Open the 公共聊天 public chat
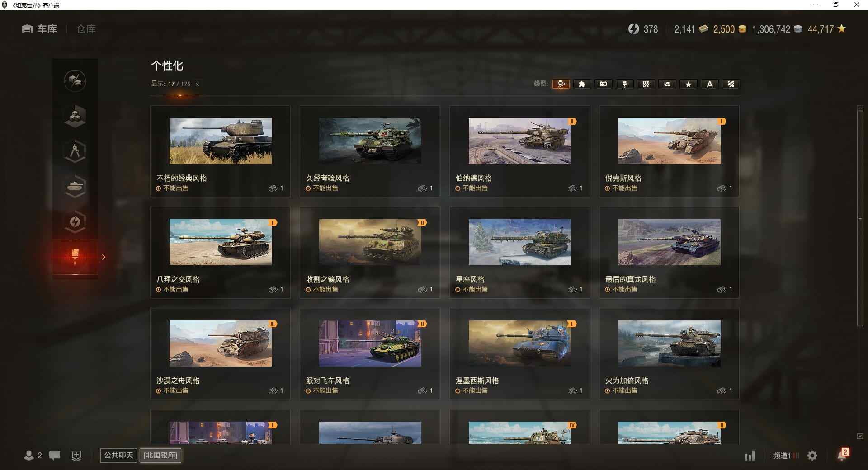The image size is (868, 470). tap(118, 456)
